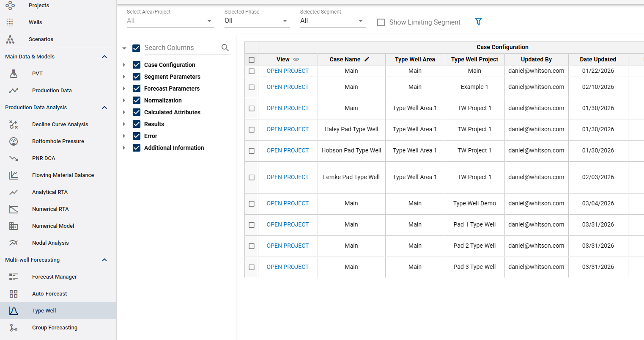The image size is (644, 340).
Task: Open the Selected Segment dropdown
Action: point(332,21)
